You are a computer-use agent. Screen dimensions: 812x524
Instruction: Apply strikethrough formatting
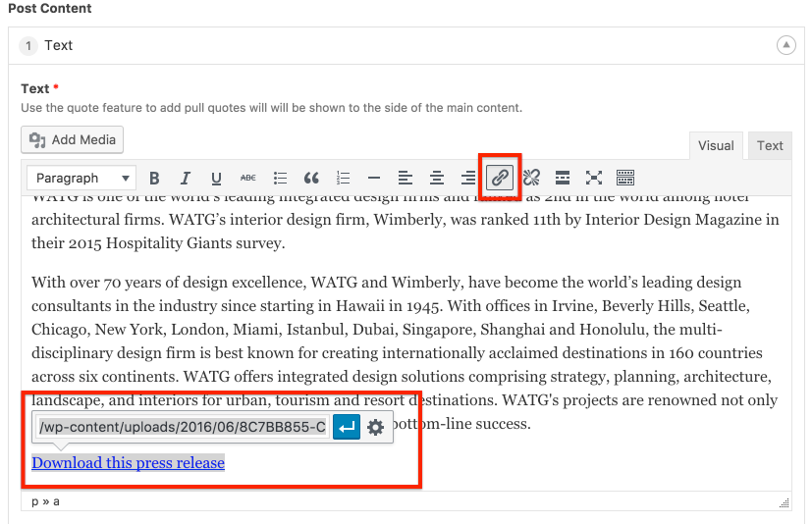248,178
